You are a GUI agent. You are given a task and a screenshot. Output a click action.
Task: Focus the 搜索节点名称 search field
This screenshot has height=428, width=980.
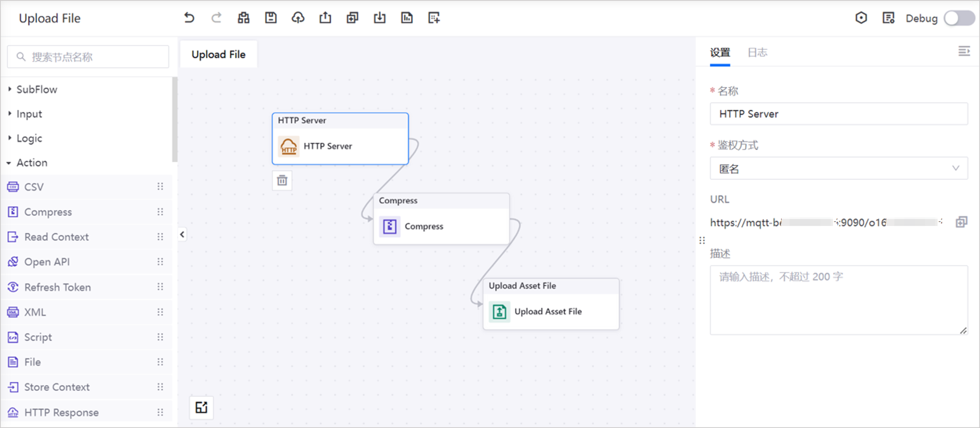tap(88, 57)
